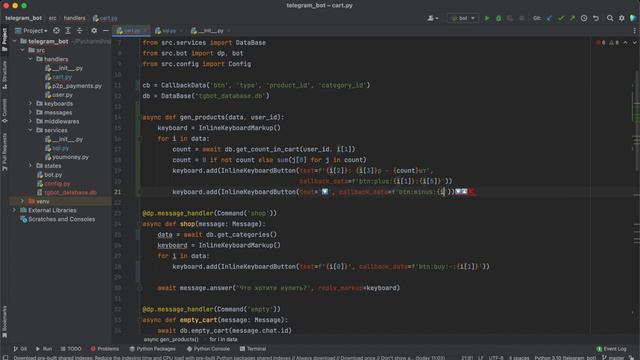
Task: Collapse the services folder
Action: coord(31,130)
